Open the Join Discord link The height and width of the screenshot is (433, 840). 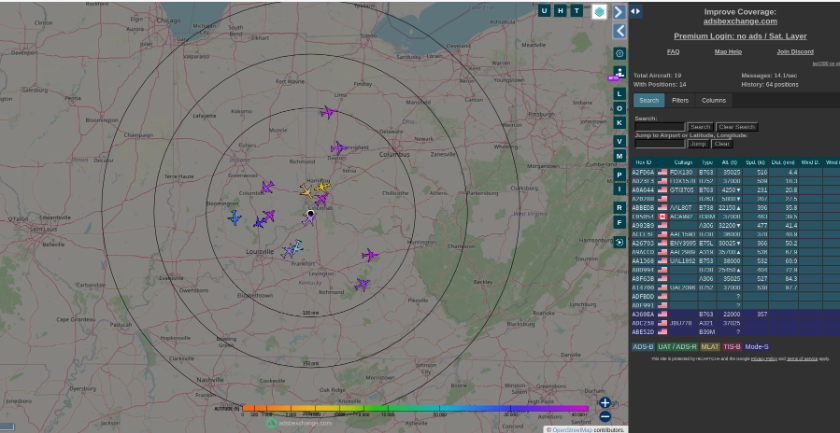(794, 51)
